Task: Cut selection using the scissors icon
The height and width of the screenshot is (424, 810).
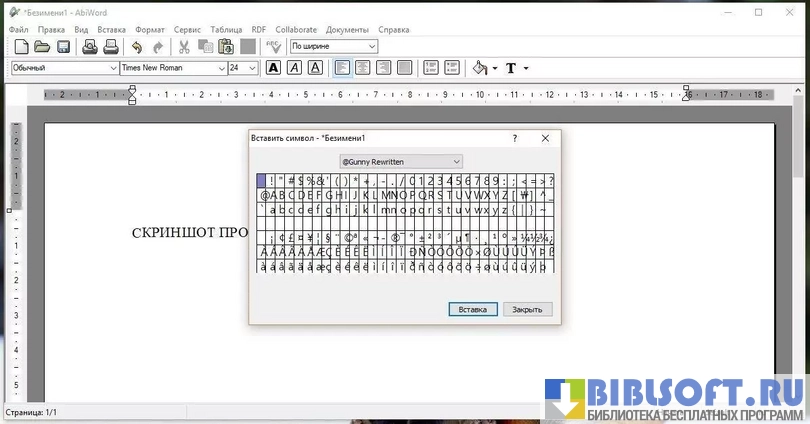Action: [x=184, y=47]
